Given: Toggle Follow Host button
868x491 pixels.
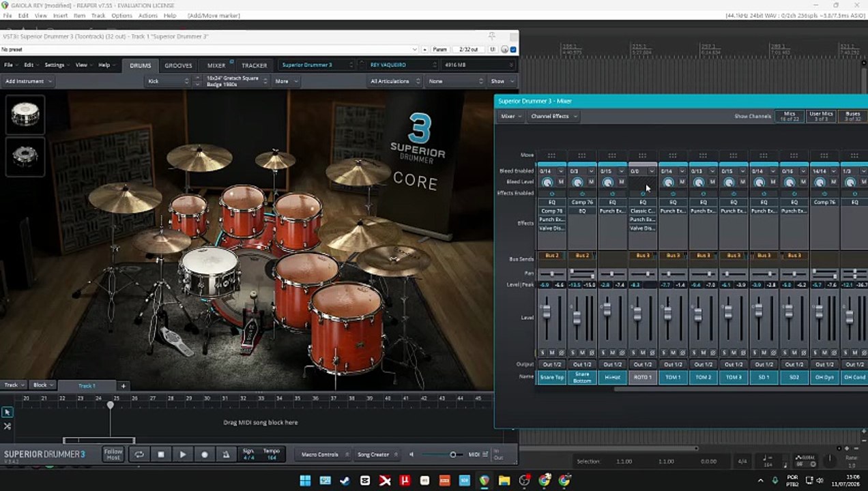Looking at the screenshot, I should tap(113, 455).
